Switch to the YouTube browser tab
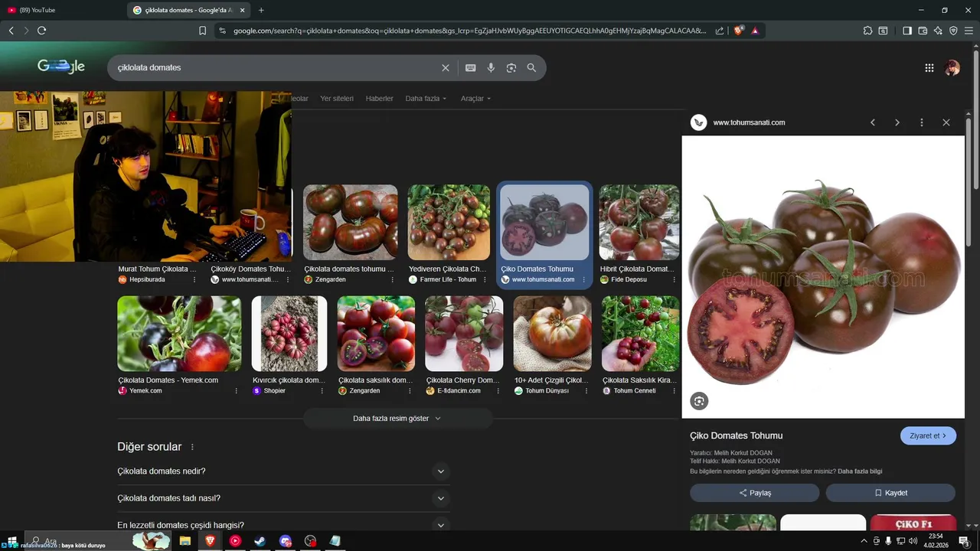Screen dimensions: 980x551 [x=61, y=10]
